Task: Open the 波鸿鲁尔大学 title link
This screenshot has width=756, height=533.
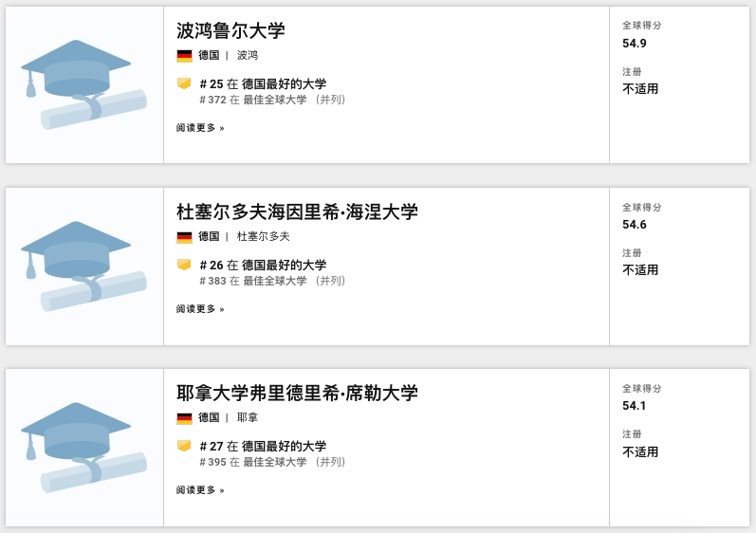Action: (x=230, y=30)
